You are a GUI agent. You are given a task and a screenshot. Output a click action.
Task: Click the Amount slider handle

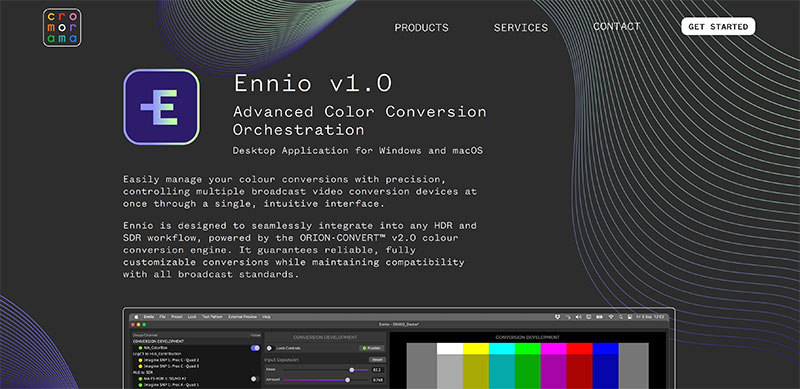(x=347, y=380)
